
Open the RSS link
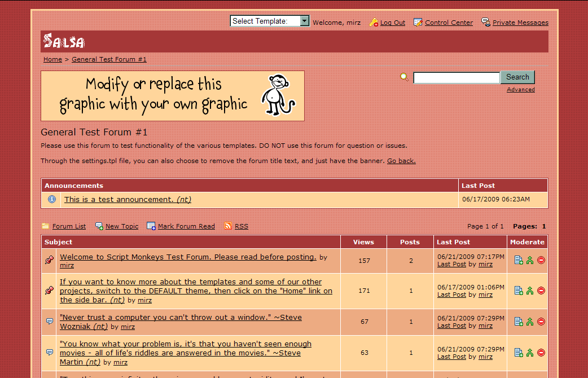tap(242, 226)
